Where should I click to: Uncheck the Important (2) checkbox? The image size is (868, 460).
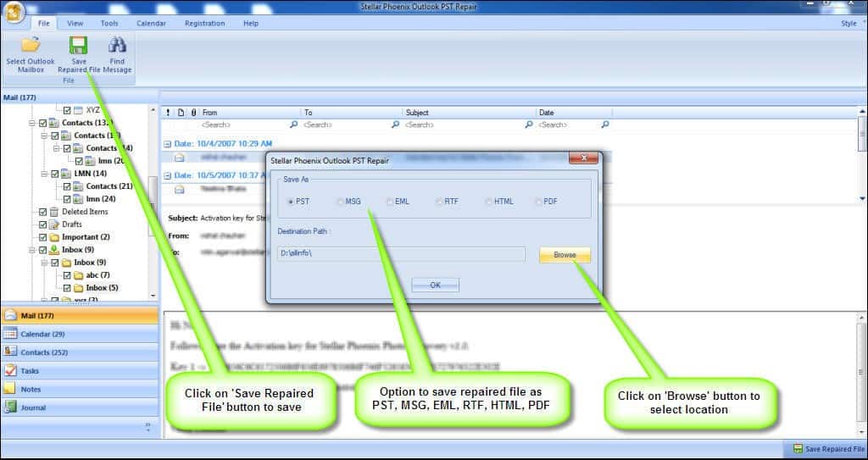point(42,237)
